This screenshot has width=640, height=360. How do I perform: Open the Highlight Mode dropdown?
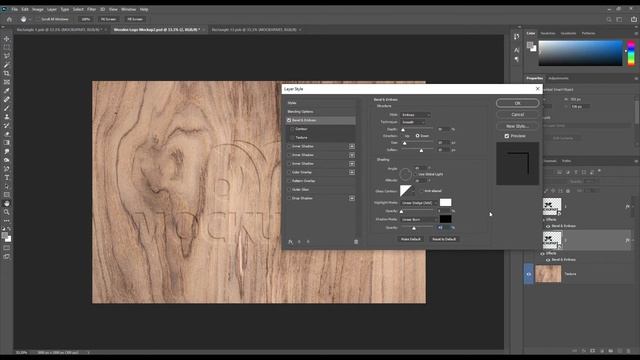[419, 203]
